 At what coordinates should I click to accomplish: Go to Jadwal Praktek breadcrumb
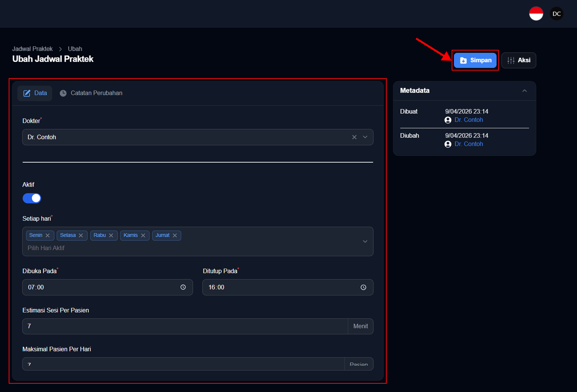coord(32,49)
